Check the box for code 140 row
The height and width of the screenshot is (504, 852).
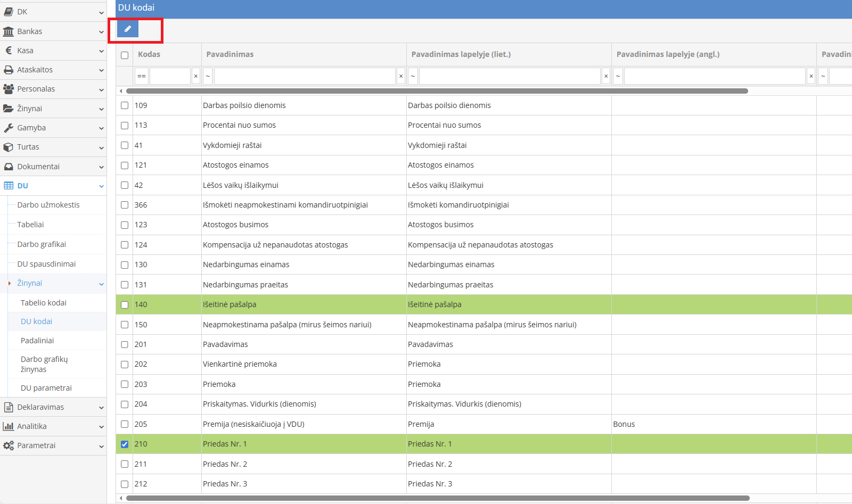tap(125, 305)
